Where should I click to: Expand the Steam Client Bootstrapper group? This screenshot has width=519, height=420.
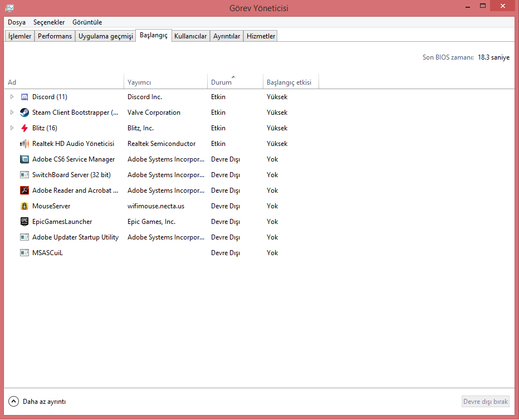tap(12, 113)
